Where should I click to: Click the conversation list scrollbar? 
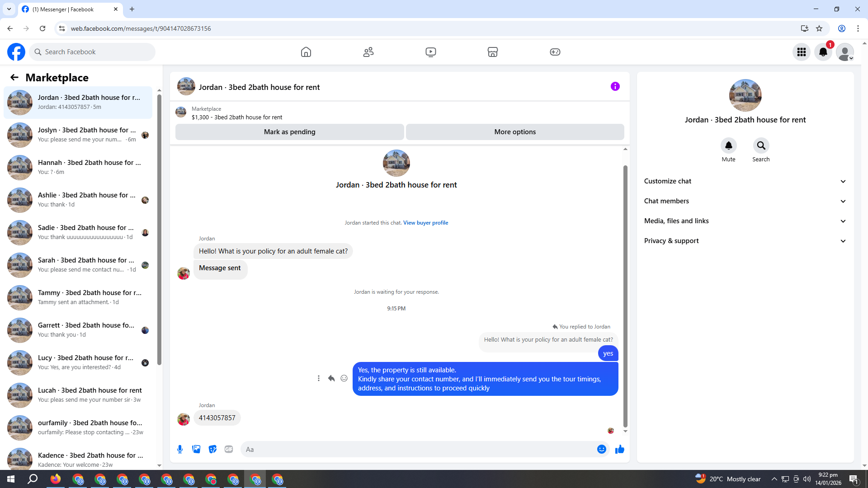click(x=159, y=226)
